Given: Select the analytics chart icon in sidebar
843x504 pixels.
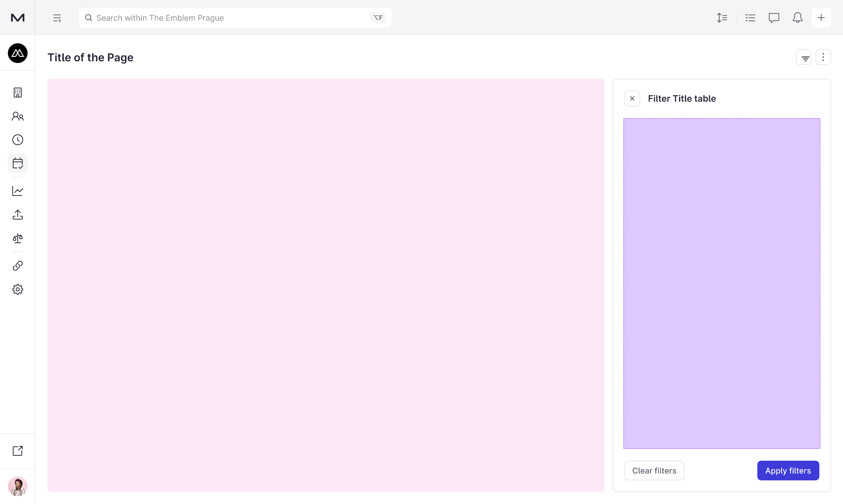Looking at the screenshot, I should (x=17, y=191).
